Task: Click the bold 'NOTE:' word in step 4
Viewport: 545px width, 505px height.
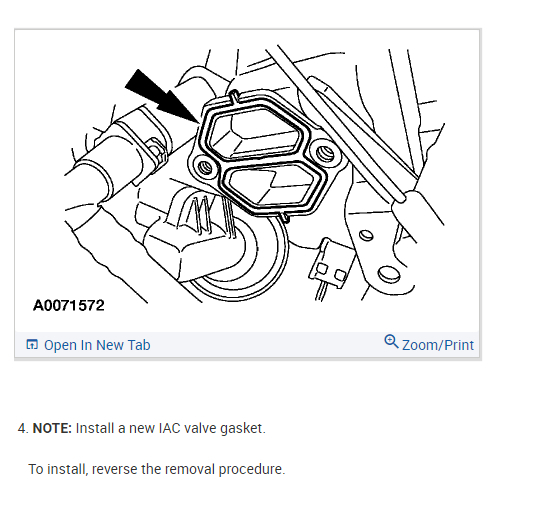Action: (52, 428)
